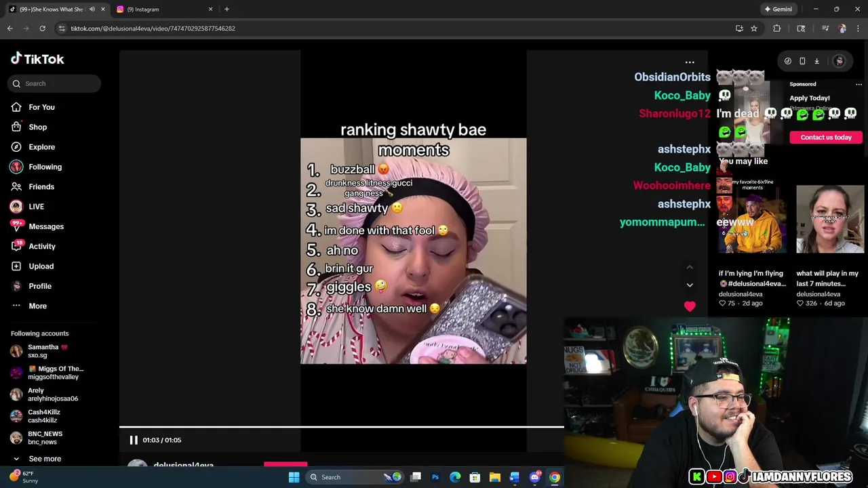Open the TikTok profile avatar menu
The image size is (868, 488).
pyautogui.click(x=840, y=61)
